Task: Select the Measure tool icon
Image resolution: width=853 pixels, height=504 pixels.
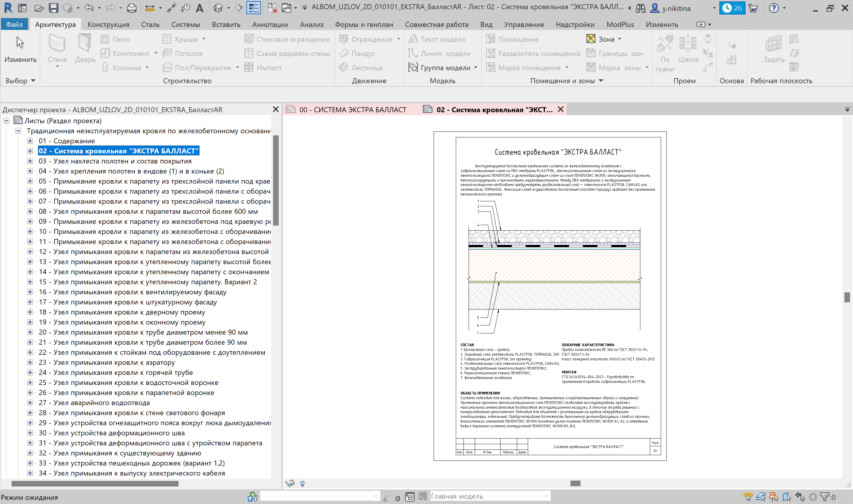Action: pos(150,8)
